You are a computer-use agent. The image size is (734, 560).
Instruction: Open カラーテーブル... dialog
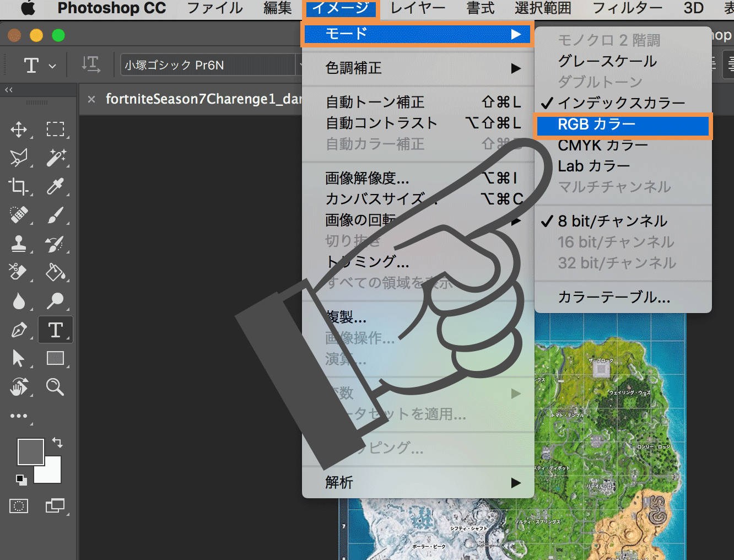(623, 298)
